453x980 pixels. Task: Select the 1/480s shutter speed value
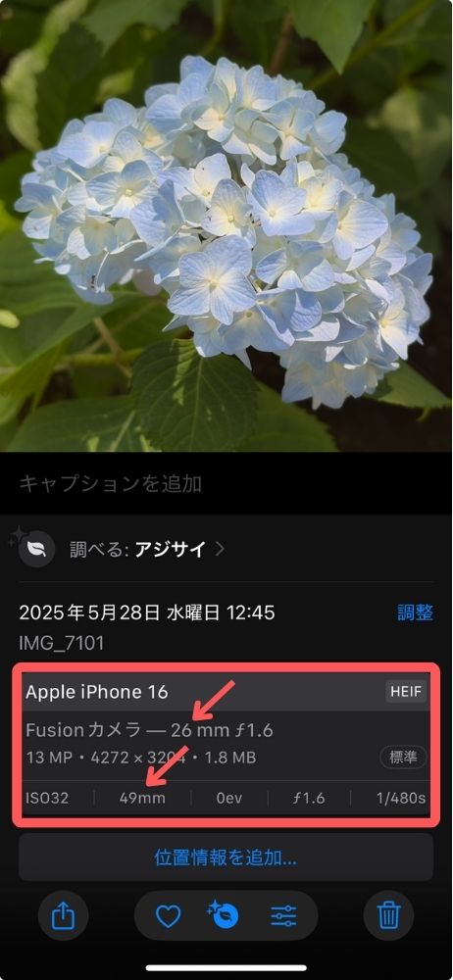[402, 798]
